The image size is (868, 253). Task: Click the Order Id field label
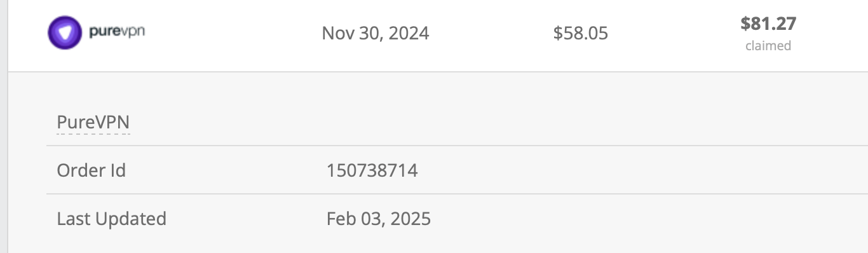[x=92, y=170]
